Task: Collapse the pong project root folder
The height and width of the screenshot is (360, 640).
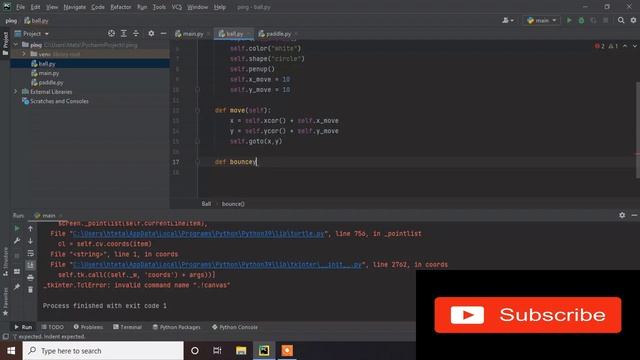Action: [16, 44]
